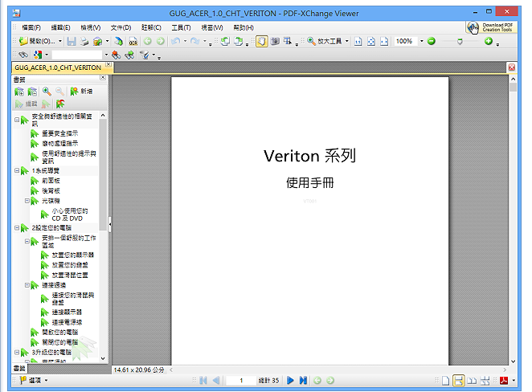Click the Download PDF Creation Tools button
The width and height of the screenshot is (532, 392).
[492, 27]
